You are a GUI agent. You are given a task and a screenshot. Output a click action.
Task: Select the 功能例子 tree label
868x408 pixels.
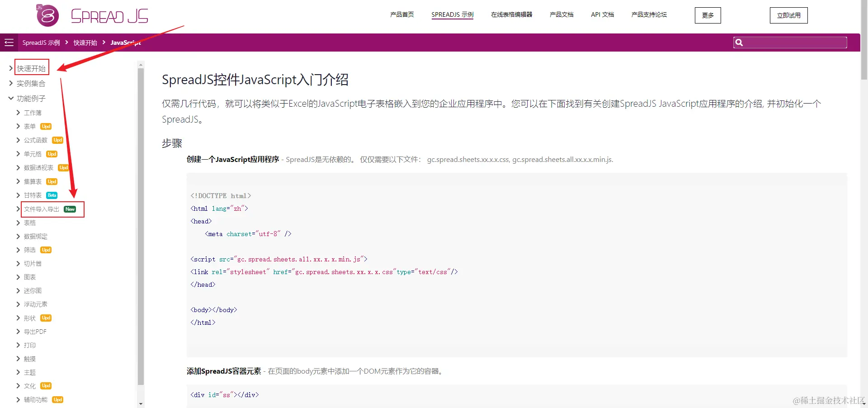[31, 99]
